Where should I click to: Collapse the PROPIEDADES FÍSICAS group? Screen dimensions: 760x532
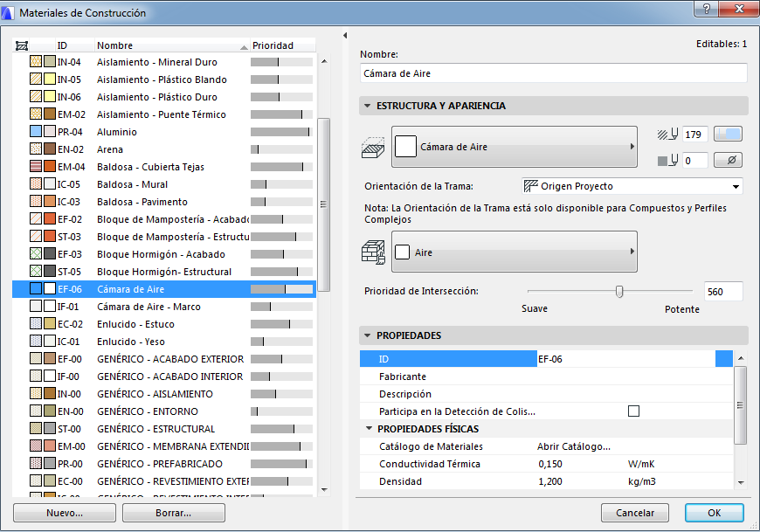click(369, 428)
